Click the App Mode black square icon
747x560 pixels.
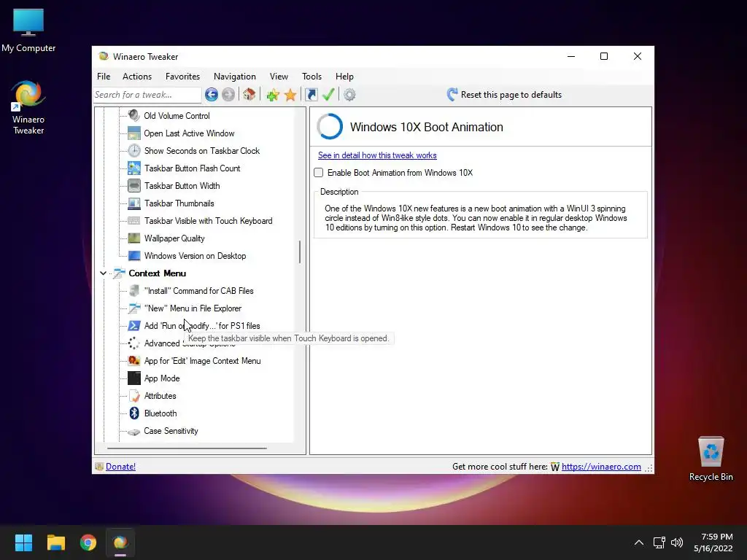[x=134, y=378]
